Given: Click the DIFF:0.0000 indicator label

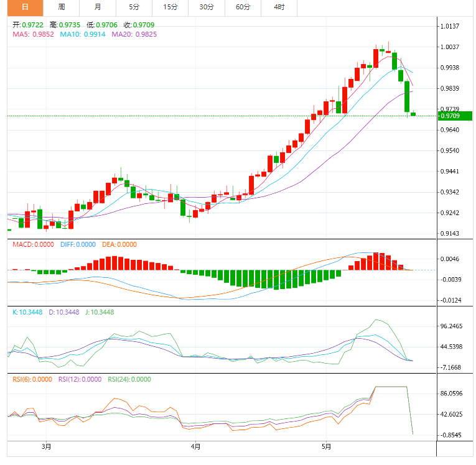Looking at the screenshot, I should (x=78, y=244).
